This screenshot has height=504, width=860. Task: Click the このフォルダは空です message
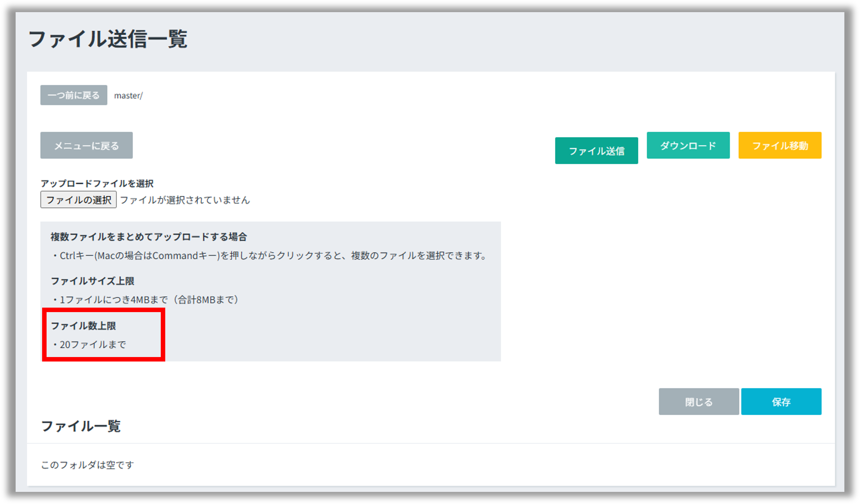[87, 464]
